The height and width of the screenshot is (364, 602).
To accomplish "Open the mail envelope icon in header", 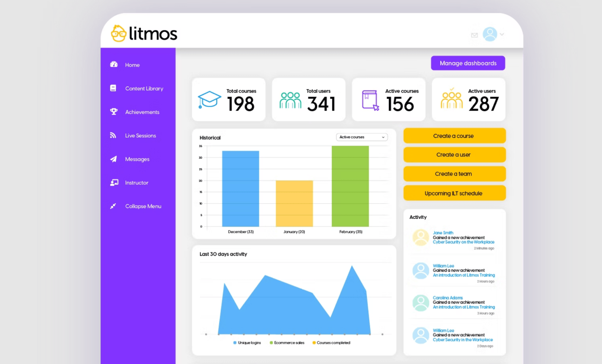I will coord(474,35).
